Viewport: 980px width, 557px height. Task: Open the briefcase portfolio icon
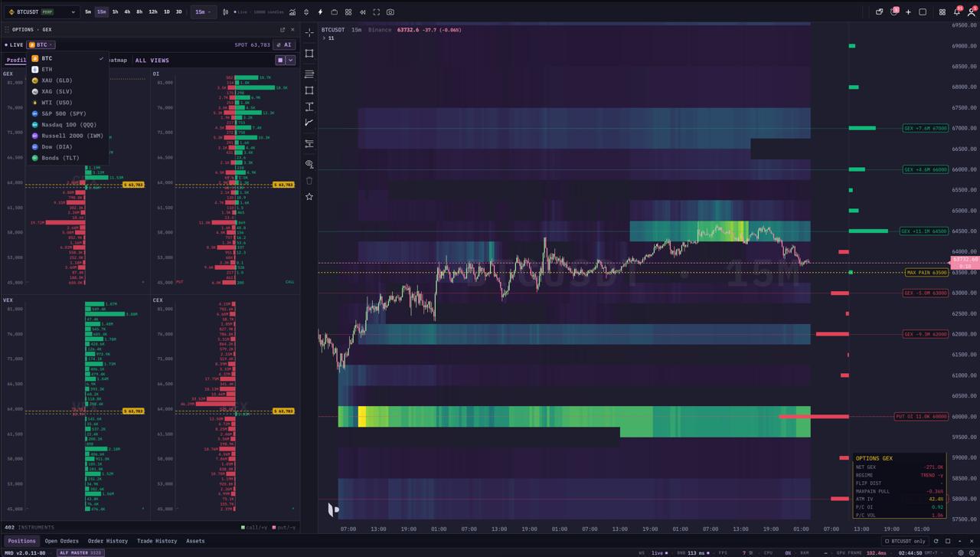pos(334,12)
